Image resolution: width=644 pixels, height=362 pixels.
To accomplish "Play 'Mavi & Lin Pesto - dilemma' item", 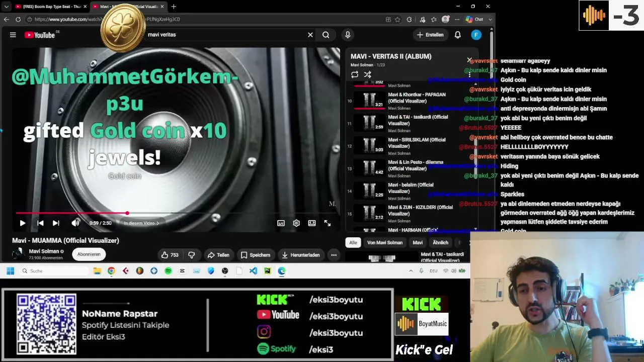I will click(409, 168).
